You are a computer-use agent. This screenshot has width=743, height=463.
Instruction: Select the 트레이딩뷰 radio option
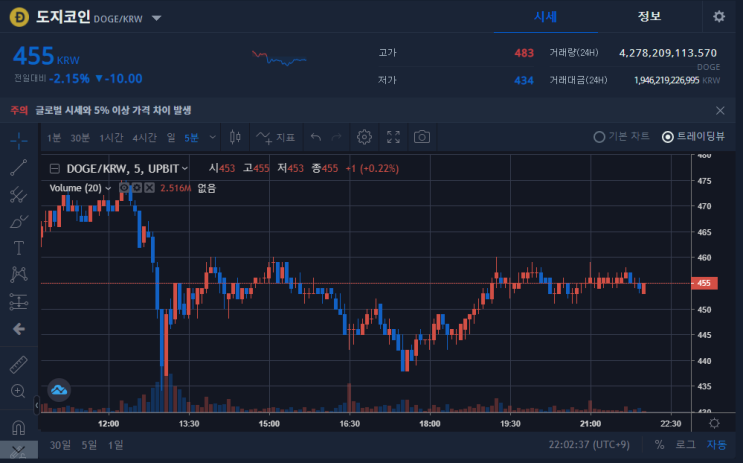click(x=693, y=137)
